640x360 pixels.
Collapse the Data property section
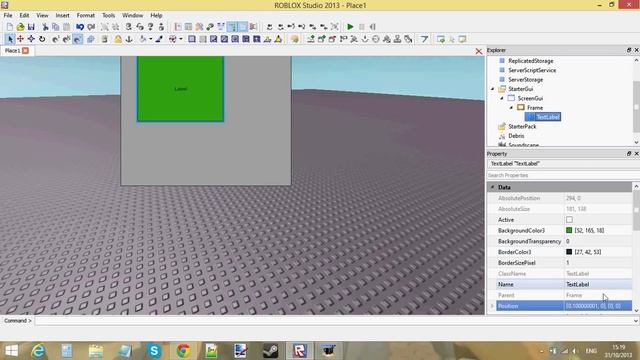pyautogui.click(x=492, y=187)
